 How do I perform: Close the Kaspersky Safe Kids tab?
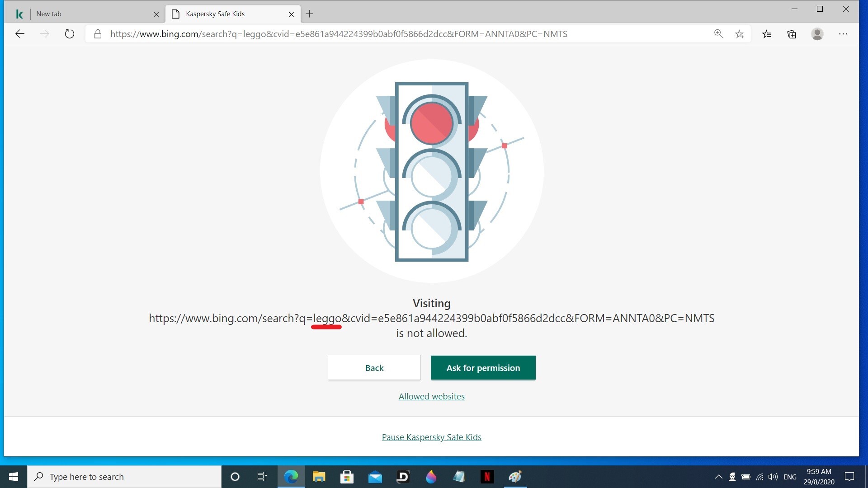[292, 14]
